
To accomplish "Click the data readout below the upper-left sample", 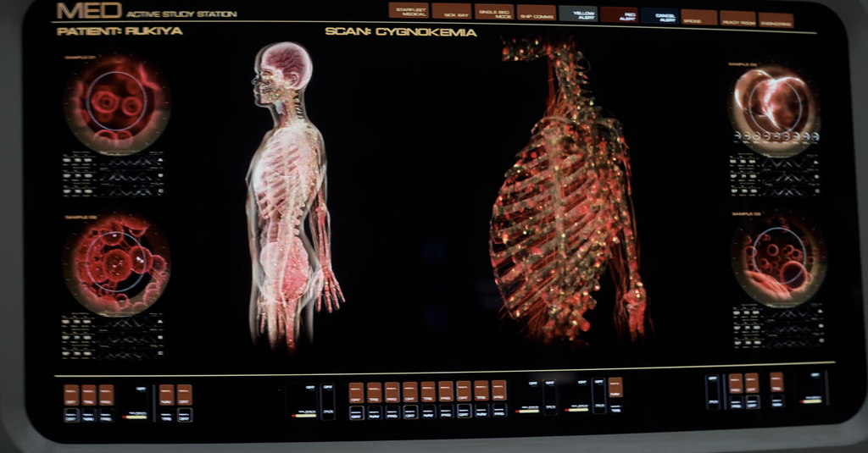I will tap(113, 174).
